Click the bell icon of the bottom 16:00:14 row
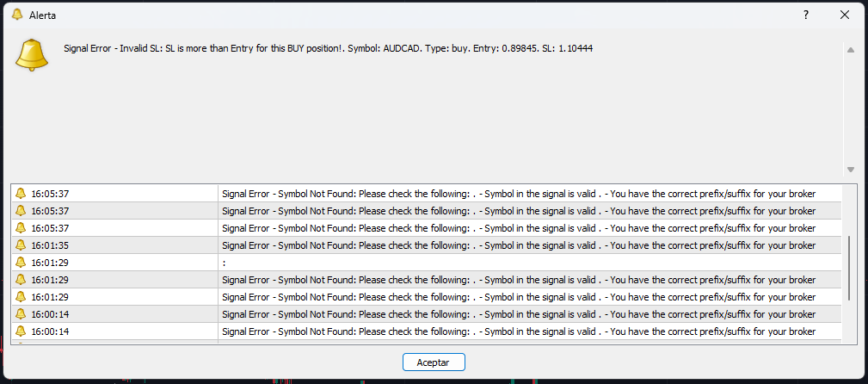 click(x=21, y=331)
